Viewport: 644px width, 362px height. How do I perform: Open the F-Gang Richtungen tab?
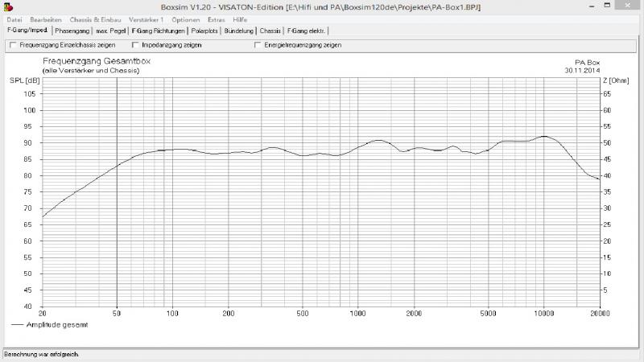pos(158,31)
